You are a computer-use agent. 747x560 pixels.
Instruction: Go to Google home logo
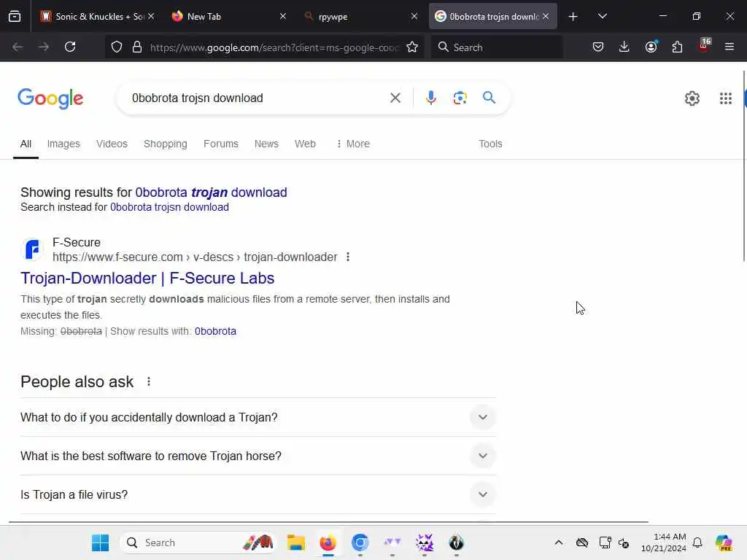(50, 98)
